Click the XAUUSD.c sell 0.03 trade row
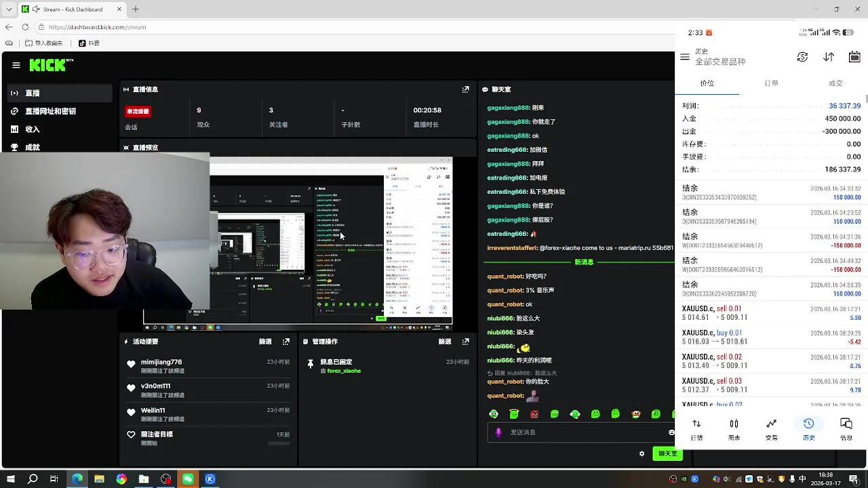 771,386
